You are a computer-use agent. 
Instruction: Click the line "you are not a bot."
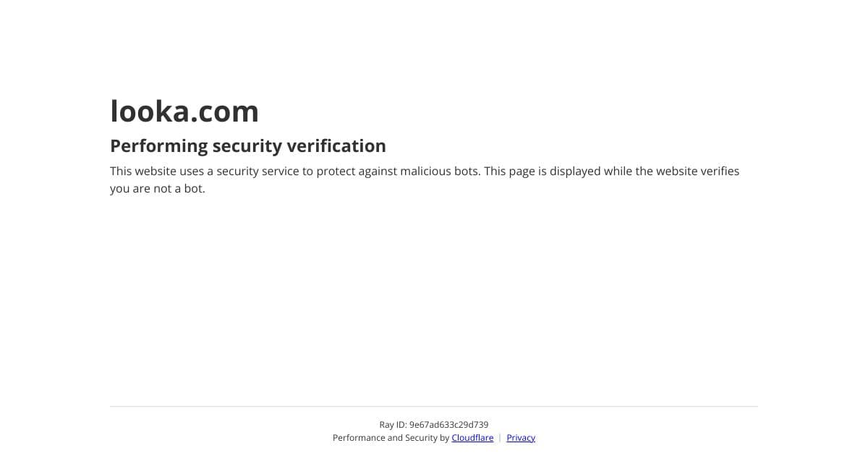(158, 189)
